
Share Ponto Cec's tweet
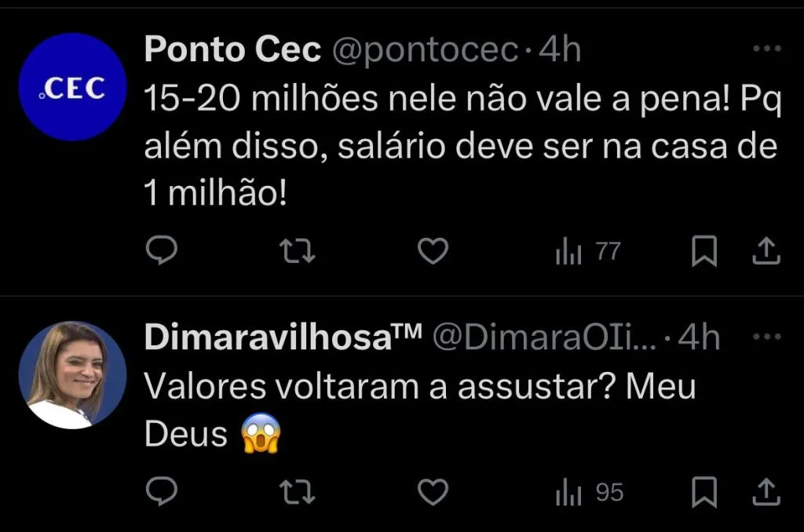tap(766, 251)
